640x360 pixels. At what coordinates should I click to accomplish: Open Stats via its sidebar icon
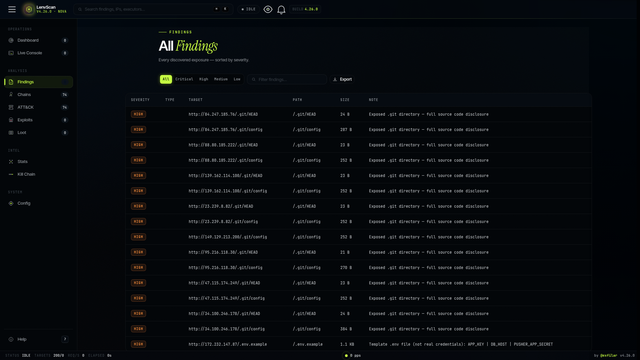coord(11,162)
